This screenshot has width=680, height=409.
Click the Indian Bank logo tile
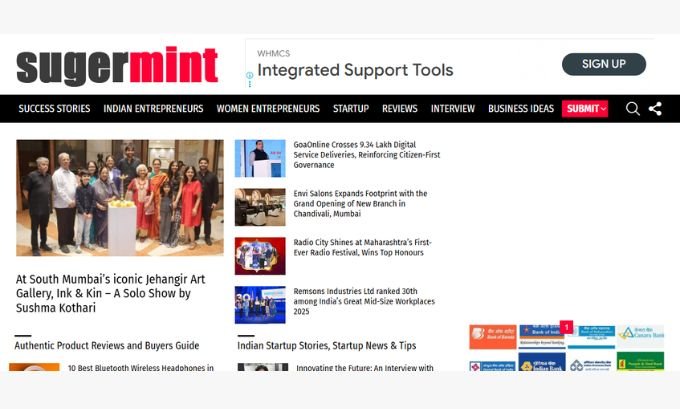tap(542, 362)
